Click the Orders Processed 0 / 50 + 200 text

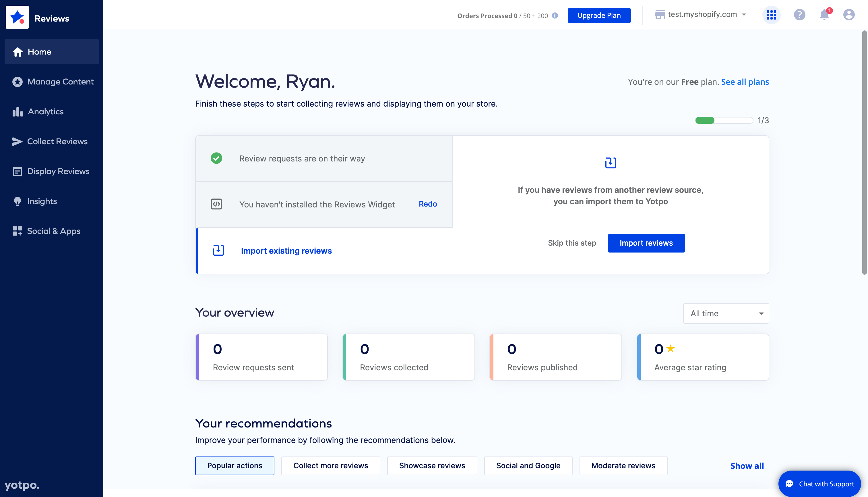point(502,16)
